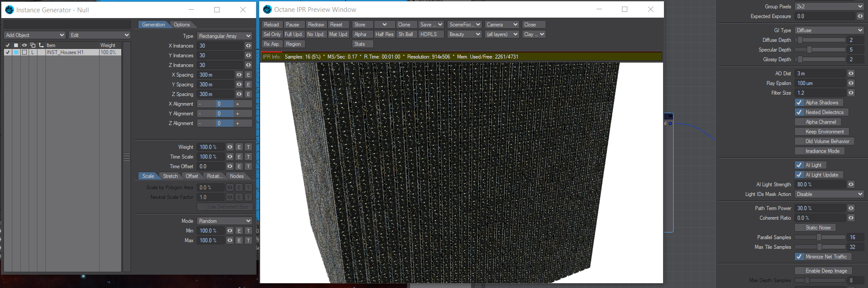Screen dimensions: 868x288
Task: Click the Filter Size stepper arrows
Action: (851, 93)
